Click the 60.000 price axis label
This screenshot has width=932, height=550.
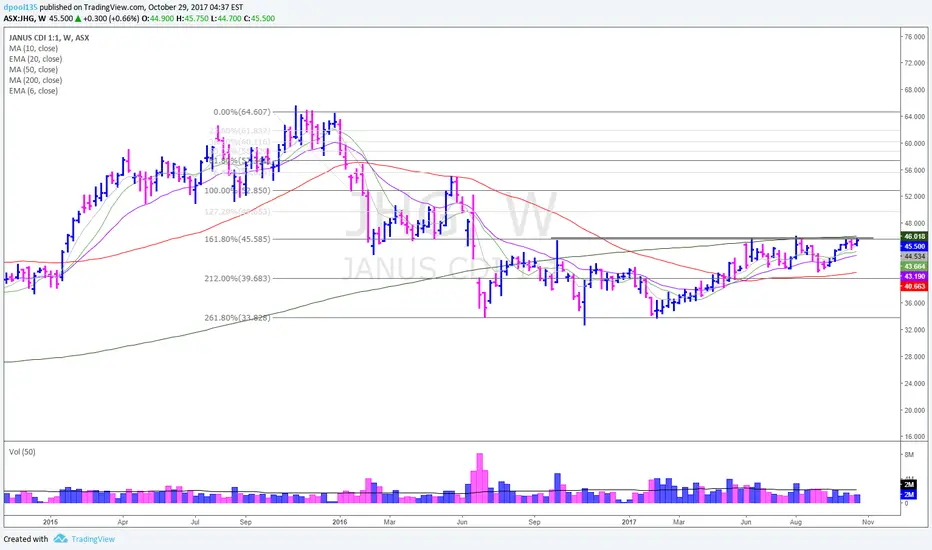pyautogui.click(x=915, y=143)
